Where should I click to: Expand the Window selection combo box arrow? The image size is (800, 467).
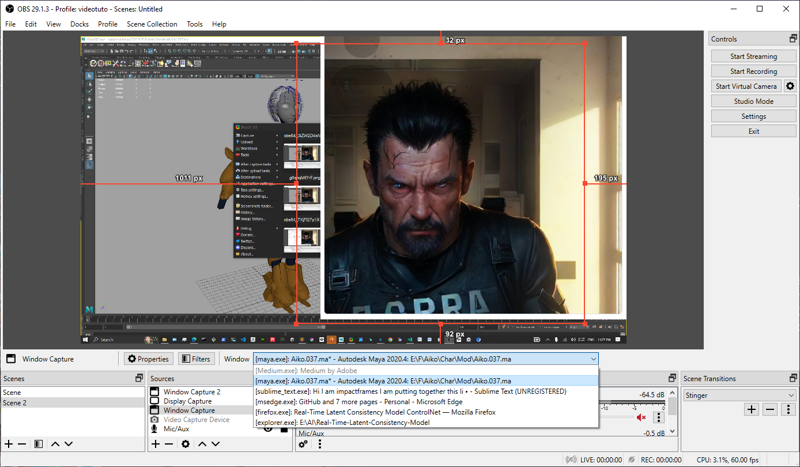(593, 359)
